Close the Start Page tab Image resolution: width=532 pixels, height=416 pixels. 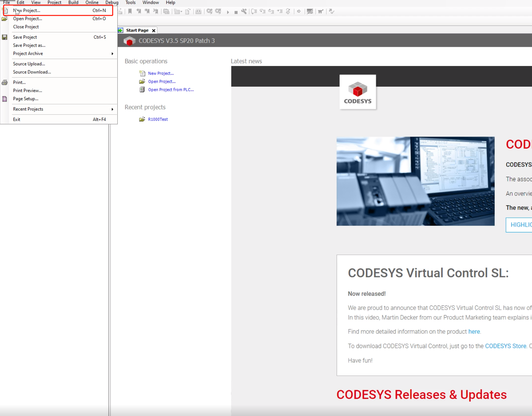tap(154, 30)
